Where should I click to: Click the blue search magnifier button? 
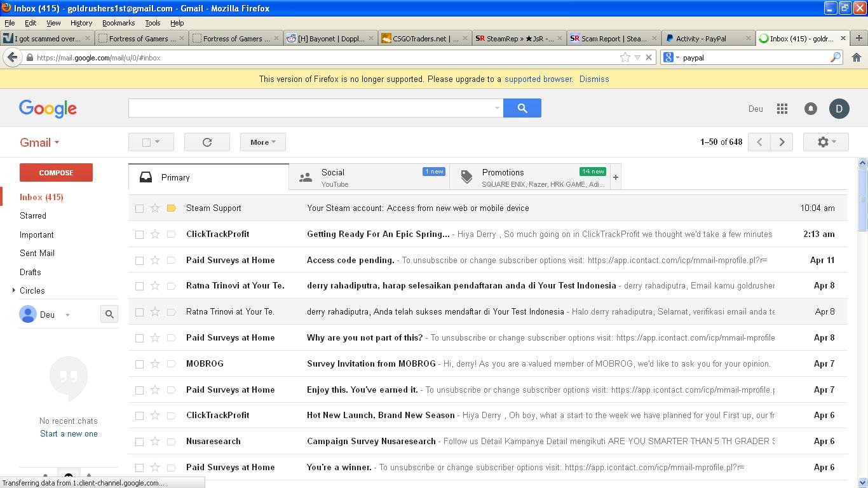tap(522, 108)
